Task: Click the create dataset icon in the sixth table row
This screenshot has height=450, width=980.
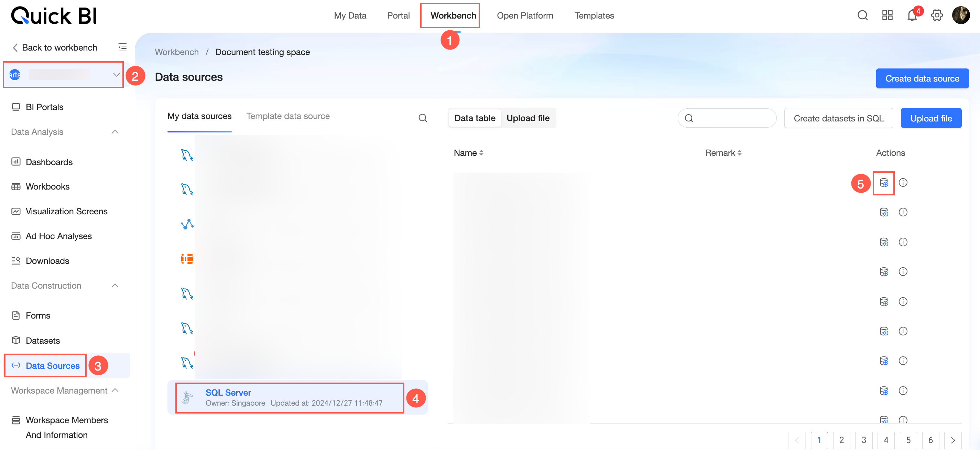Action: 884,331
